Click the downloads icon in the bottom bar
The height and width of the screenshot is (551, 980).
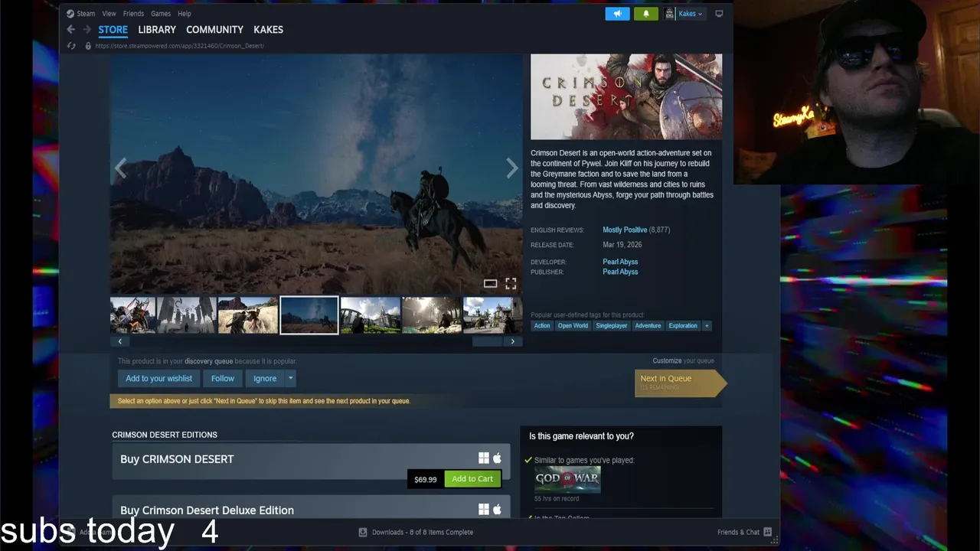coord(363,532)
